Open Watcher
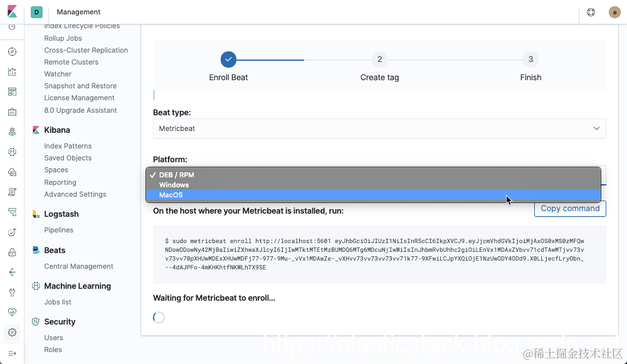627x364 pixels. click(58, 75)
